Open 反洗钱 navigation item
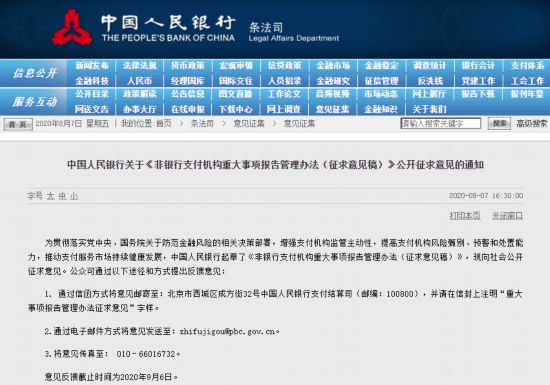 tap(430, 81)
